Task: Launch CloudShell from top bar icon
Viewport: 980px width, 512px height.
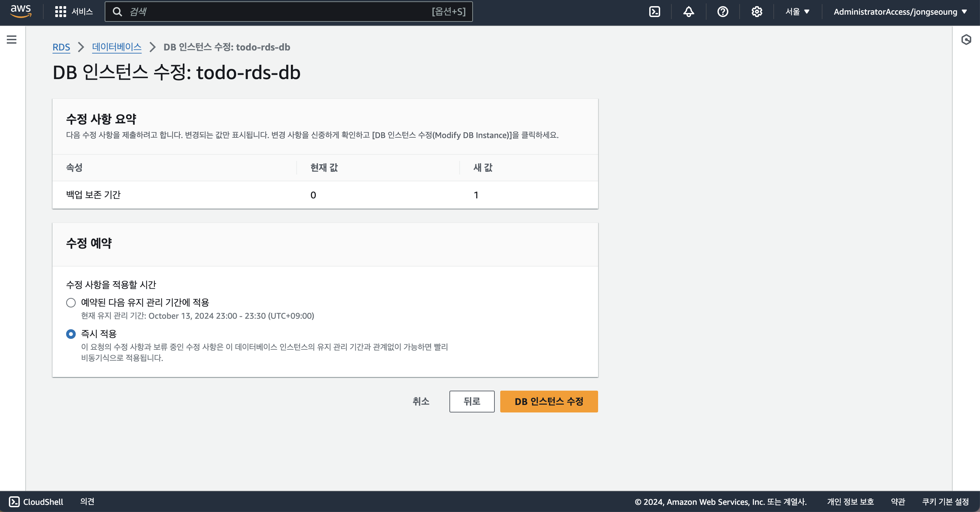Action: 654,11
